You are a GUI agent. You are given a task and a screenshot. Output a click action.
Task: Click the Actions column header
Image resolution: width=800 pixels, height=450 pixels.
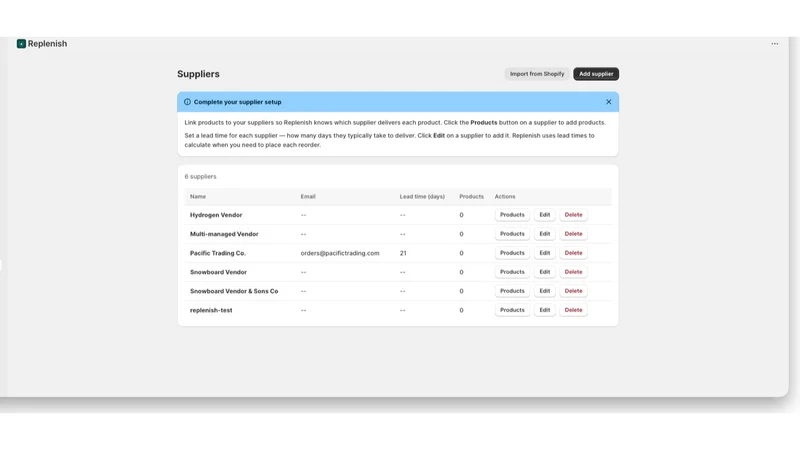pyautogui.click(x=505, y=196)
